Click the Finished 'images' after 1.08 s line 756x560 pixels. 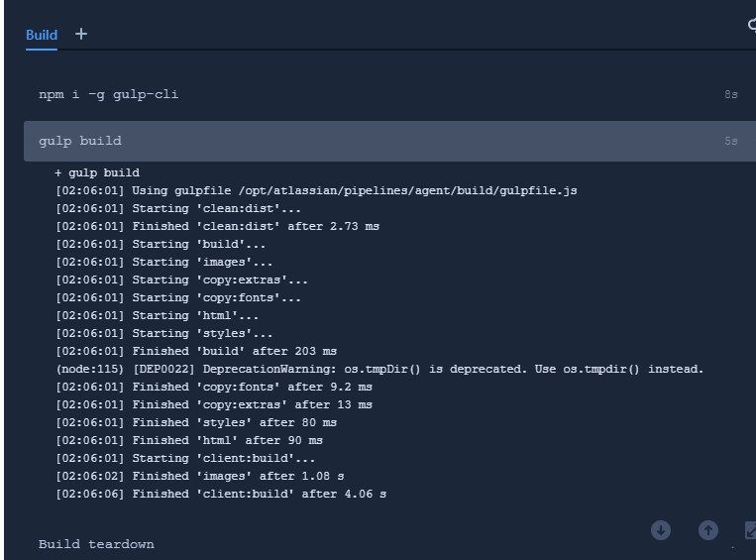[199, 476]
